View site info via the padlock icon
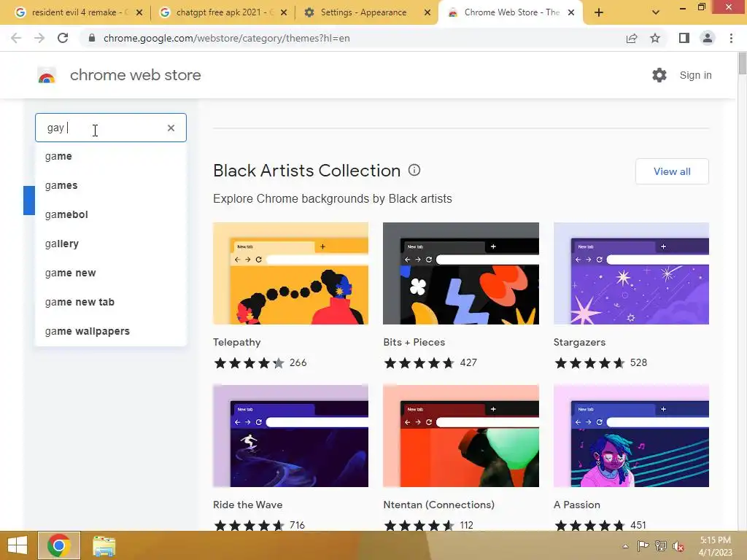 pos(92,38)
